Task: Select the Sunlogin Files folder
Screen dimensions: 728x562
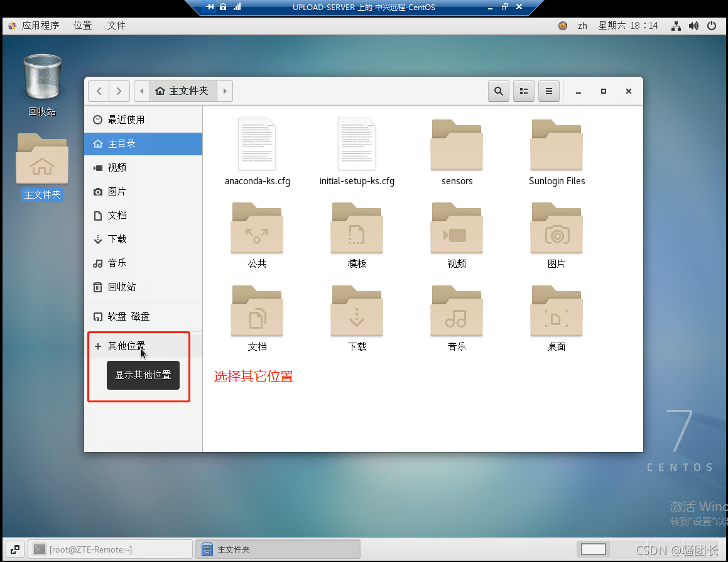Action: (x=557, y=145)
